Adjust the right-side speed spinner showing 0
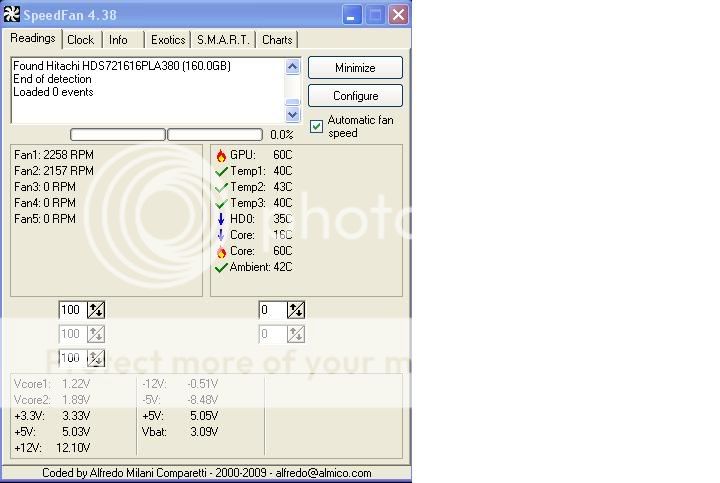 click(296, 310)
